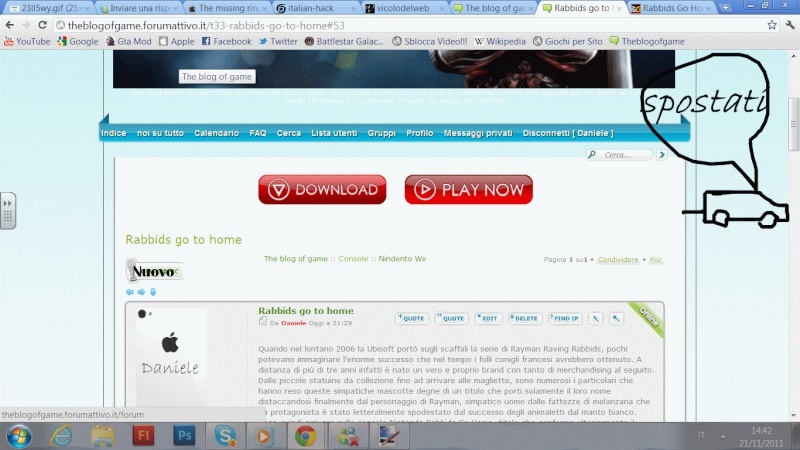Switch to 23ll5wy.gif tab
The width and height of the screenshot is (800, 450).
48,8
